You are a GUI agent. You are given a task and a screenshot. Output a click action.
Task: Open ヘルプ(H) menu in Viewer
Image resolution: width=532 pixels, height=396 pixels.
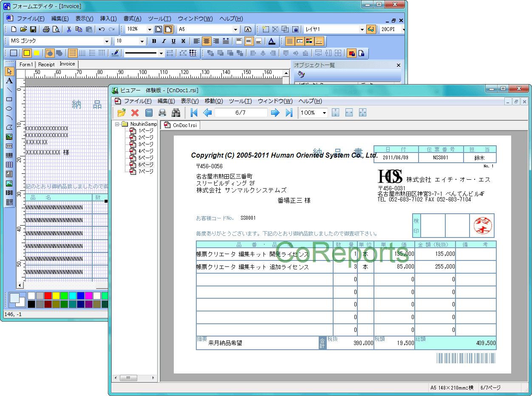click(310, 101)
